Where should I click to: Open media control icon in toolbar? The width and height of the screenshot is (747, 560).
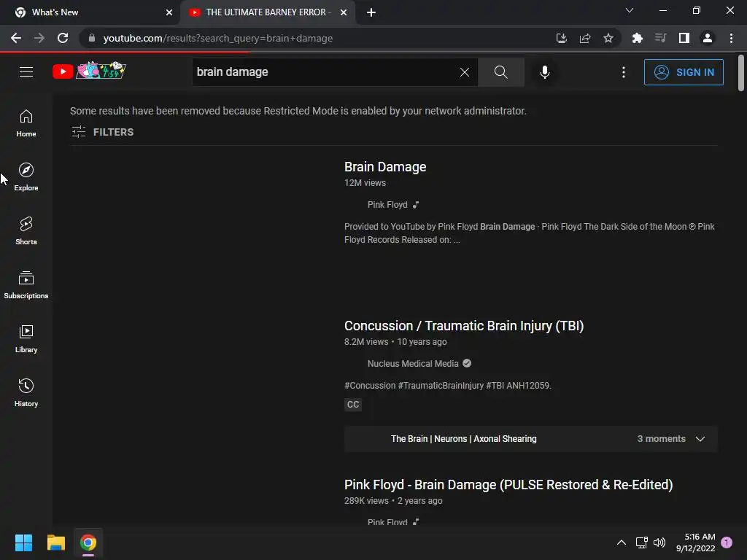660,38
